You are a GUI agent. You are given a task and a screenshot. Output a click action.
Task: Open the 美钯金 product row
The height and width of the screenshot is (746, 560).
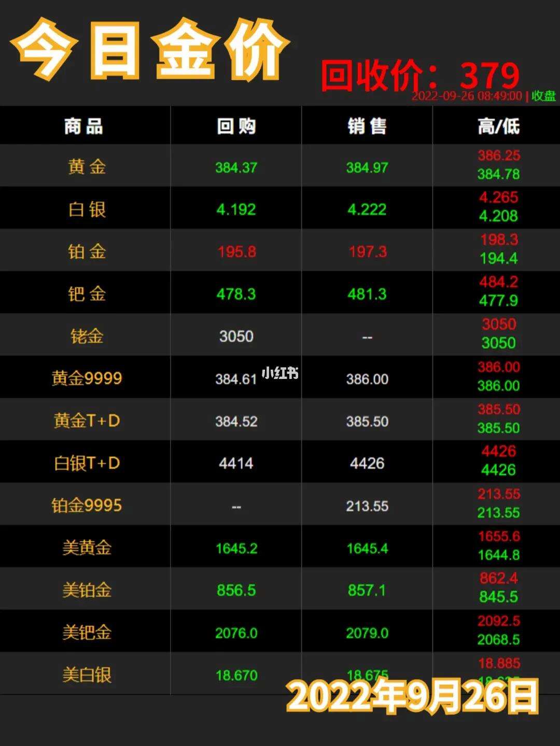pos(87,632)
